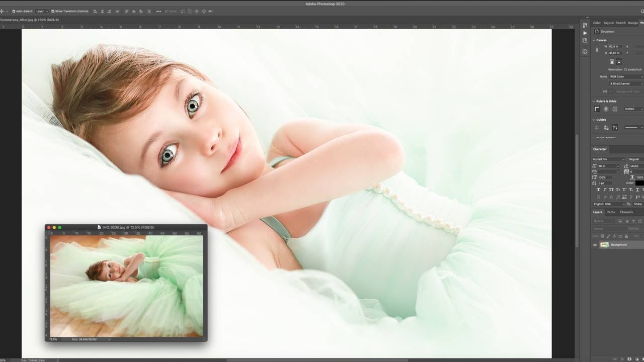This screenshot has width=644, height=362.
Task: Apply Faux Bold text style
Action: pyautogui.click(x=598, y=190)
